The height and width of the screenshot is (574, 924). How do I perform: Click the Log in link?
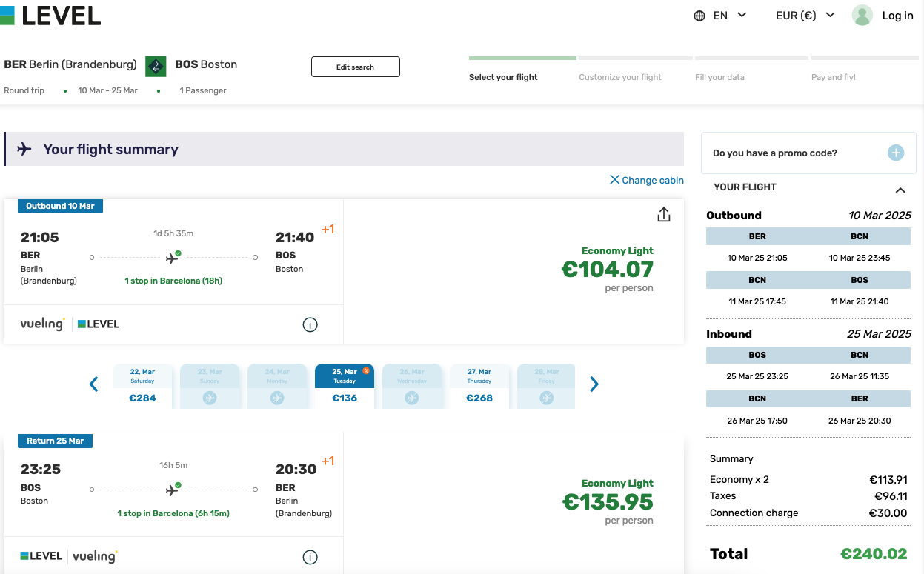[897, 16]
